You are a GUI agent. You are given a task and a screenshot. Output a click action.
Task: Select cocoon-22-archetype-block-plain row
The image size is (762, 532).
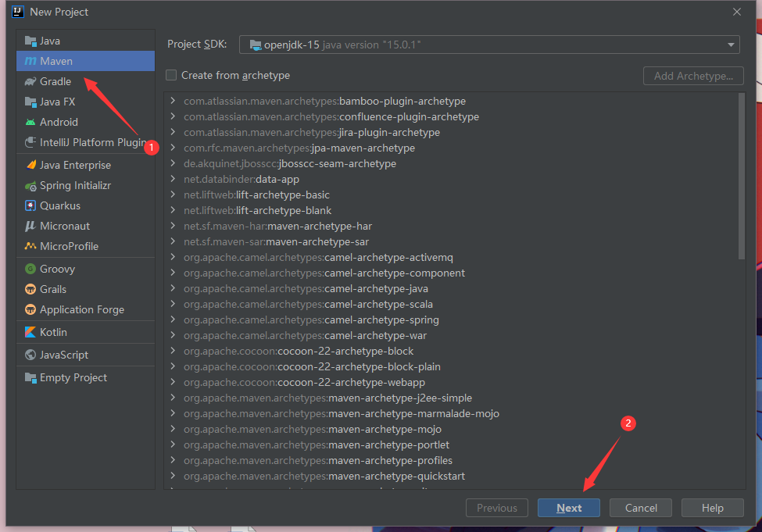451,367
